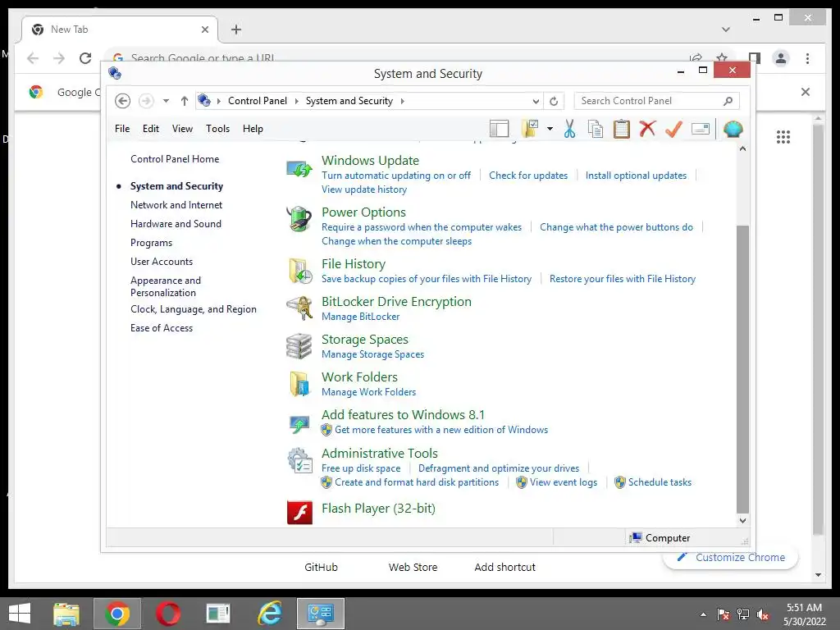Click the Power Options battery icon

299,219
